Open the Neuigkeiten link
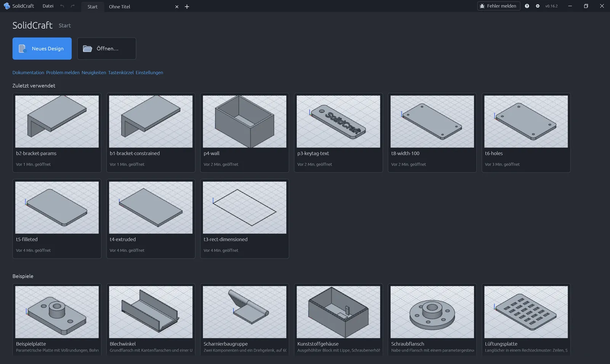Image resolution: width=610 pixels, height=364 pixels. tap(94, 73)
